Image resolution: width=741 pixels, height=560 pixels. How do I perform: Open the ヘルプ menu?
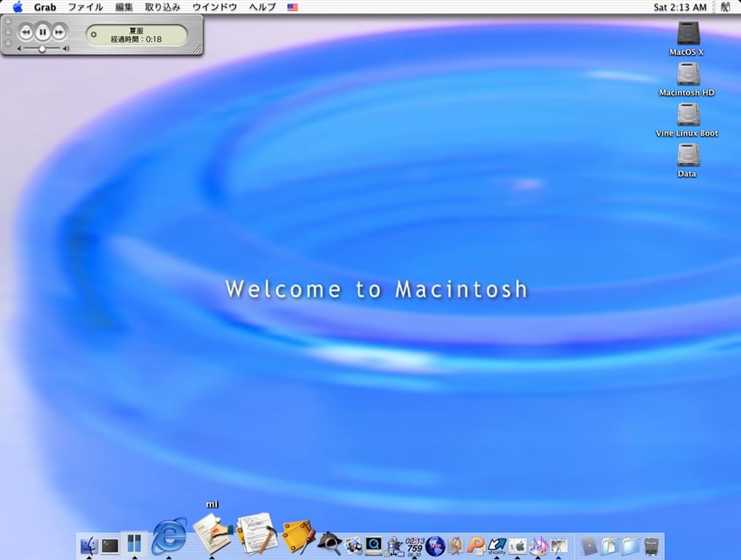point(262,7)
